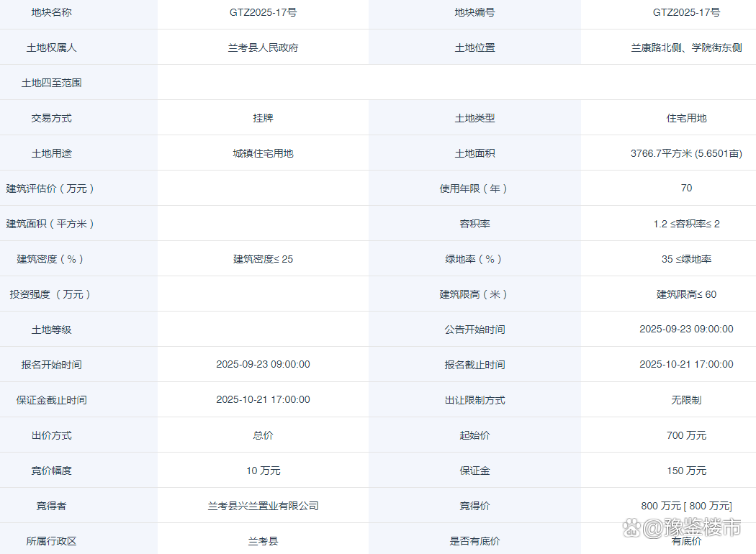
Task: Select the 住宅用地 land type value
Action: 687,117
